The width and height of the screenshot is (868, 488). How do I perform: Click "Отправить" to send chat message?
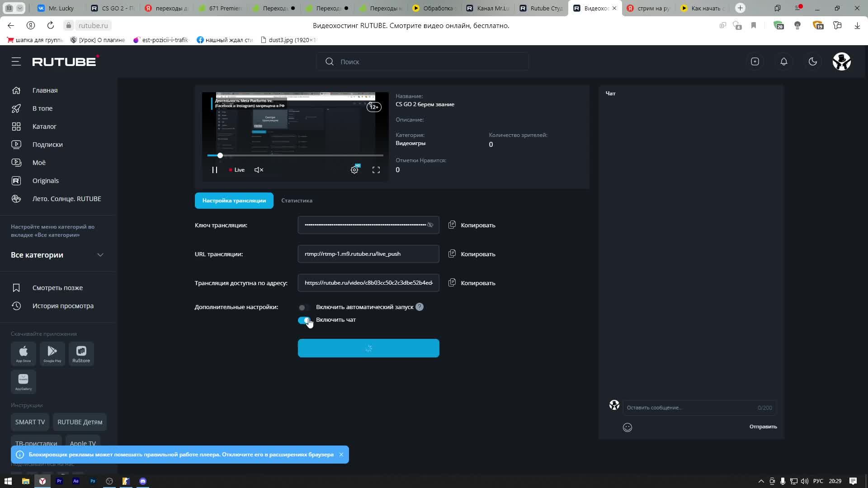763,427
